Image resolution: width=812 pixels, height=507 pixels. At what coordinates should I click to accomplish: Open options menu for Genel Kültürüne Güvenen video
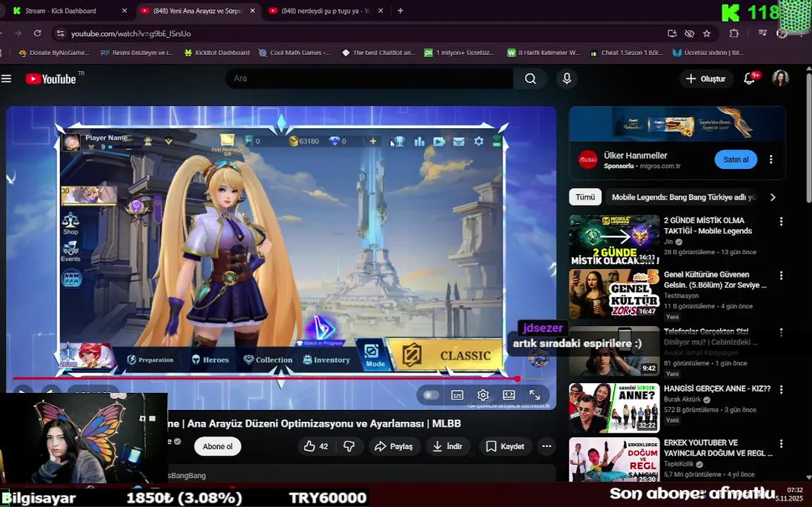point(781,275)
